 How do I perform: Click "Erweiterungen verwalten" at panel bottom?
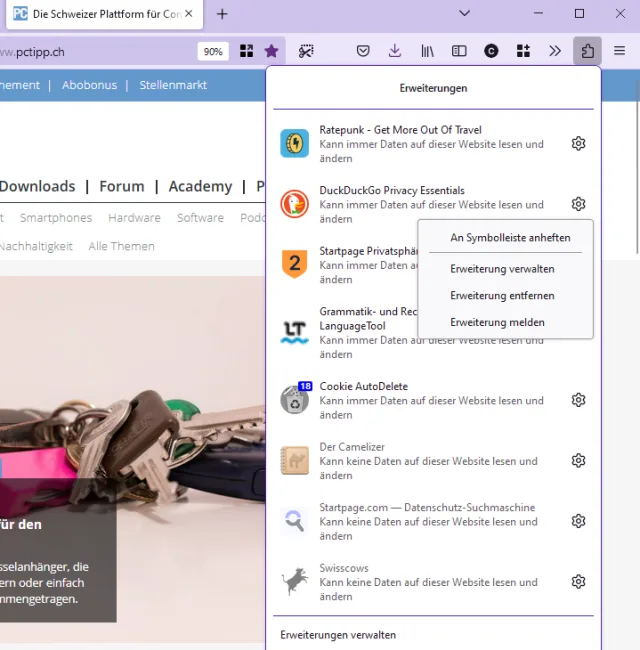[338, 635]
